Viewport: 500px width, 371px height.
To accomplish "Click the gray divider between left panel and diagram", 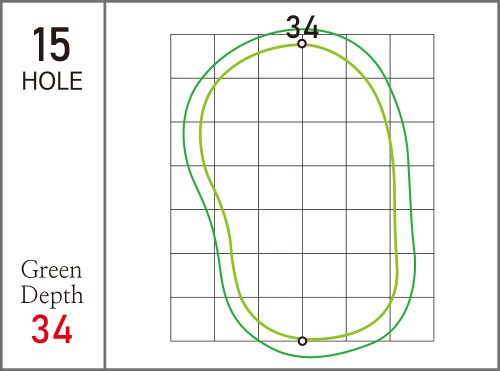I will pyautogui.click(x=105, y=185).
